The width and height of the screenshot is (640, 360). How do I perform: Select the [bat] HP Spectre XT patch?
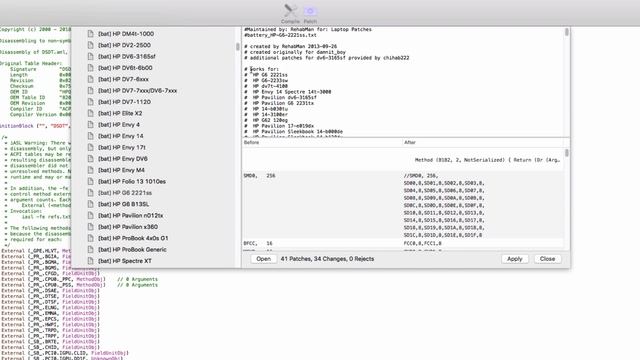(125, 261)
